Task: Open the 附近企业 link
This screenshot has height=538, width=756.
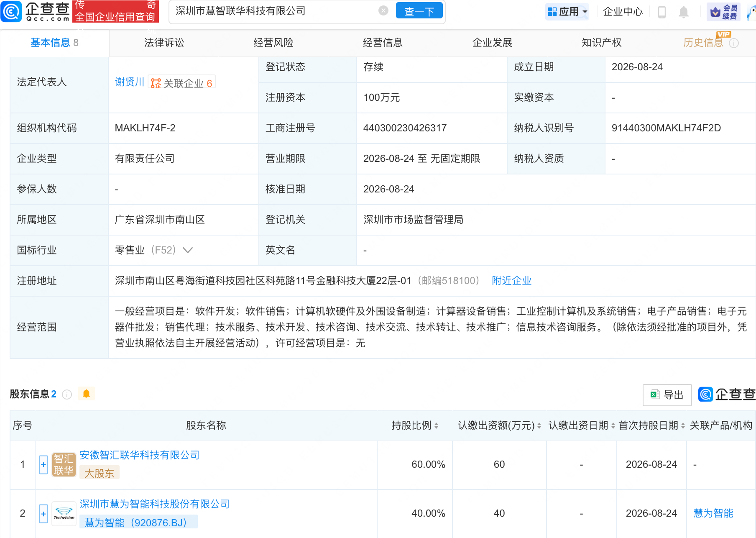Action: tap(511, 281)
